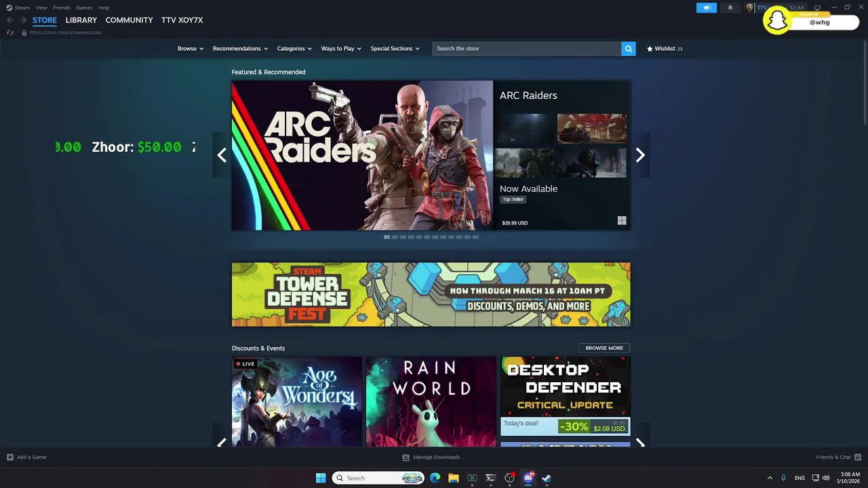The width and height of the screenshot is (868, 488).
Task: Click the ARC Raiders title text
Action: click(x=528, y=96)
